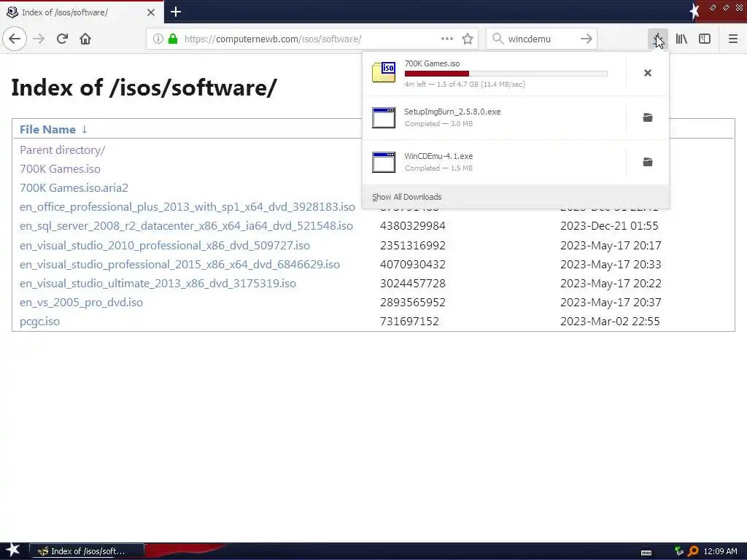The image size is (747, 560).
Task: Open the Firefox hamburger menu
Action: [732, 39]
